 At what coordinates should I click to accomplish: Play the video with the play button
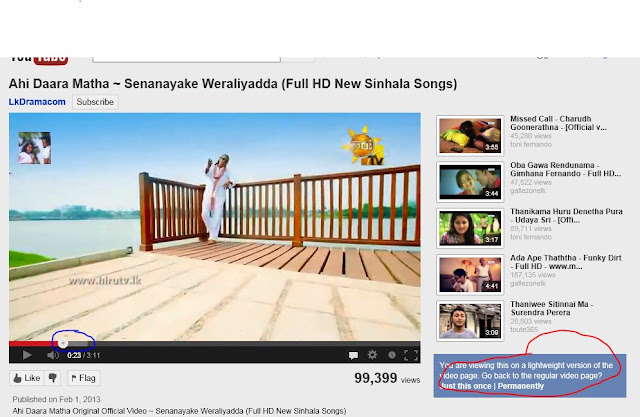coord(27,355)
